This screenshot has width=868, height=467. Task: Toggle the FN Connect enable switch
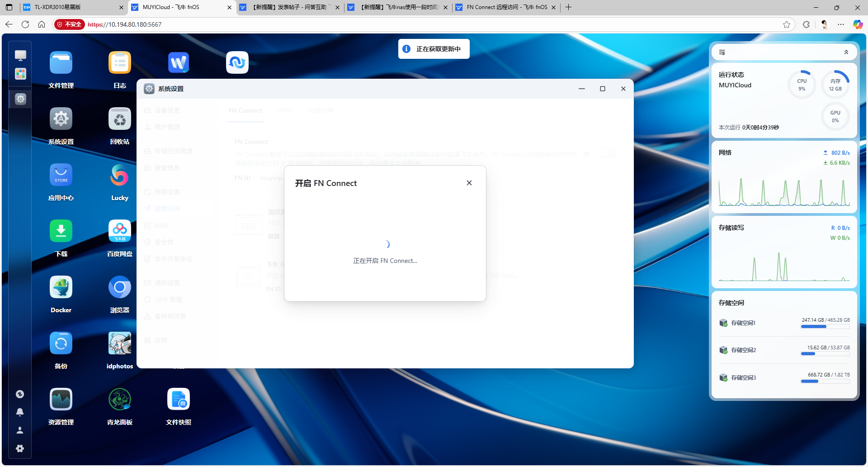[608, 152]
